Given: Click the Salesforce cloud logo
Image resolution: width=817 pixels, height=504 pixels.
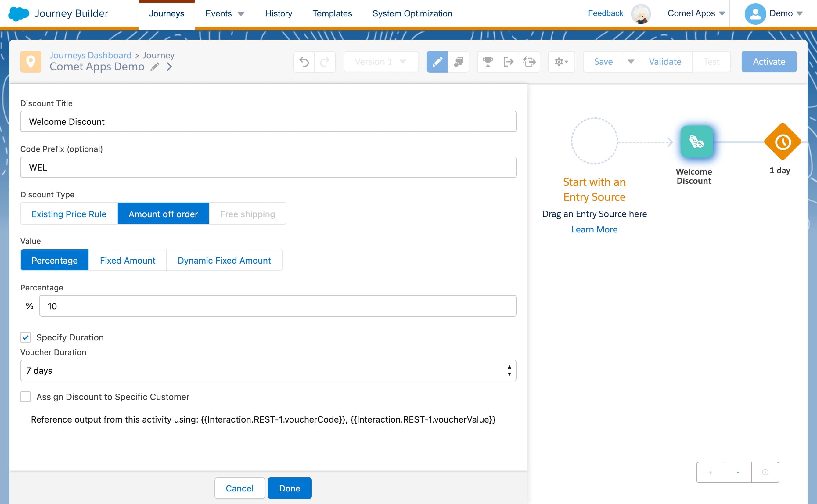Looking at the screenshot, I should (19, 14).
